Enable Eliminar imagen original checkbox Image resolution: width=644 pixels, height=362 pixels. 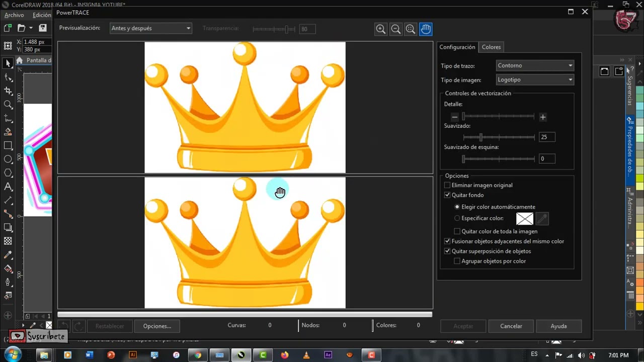point(447,185)
